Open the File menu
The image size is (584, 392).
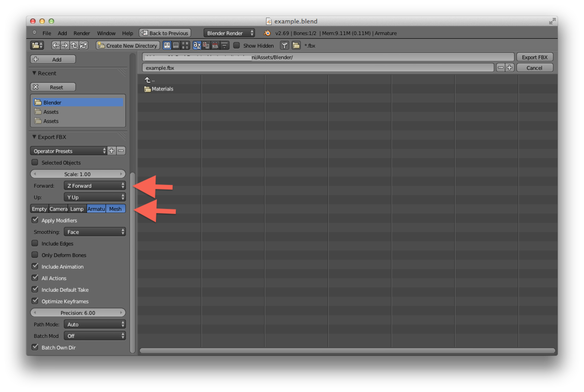click(47, 33)
